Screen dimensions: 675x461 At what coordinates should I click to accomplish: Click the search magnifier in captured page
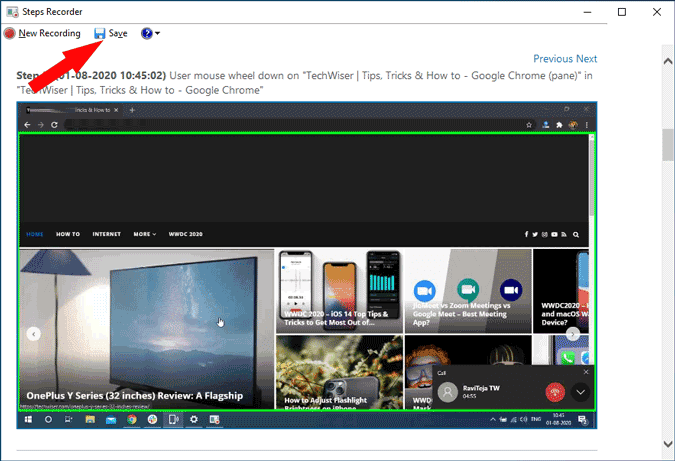point(576,235)
